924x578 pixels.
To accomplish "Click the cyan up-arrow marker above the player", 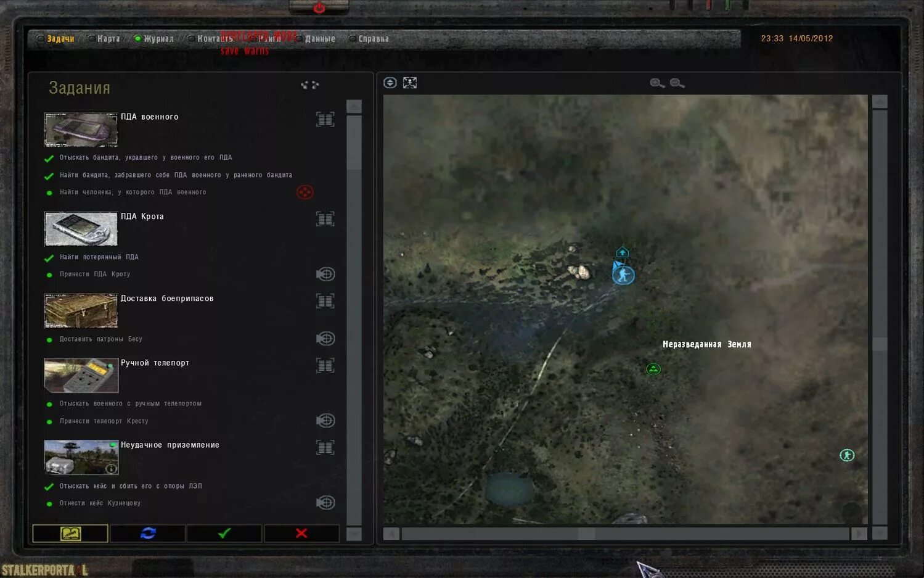I will coord(623,252).
